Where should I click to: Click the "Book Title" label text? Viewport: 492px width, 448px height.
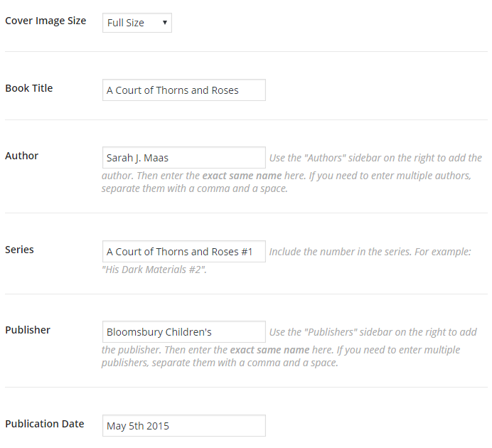tap(29, 88)
